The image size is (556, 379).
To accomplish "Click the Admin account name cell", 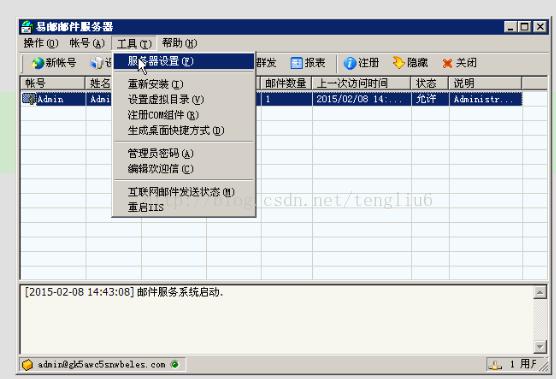I will click(50, 99).
